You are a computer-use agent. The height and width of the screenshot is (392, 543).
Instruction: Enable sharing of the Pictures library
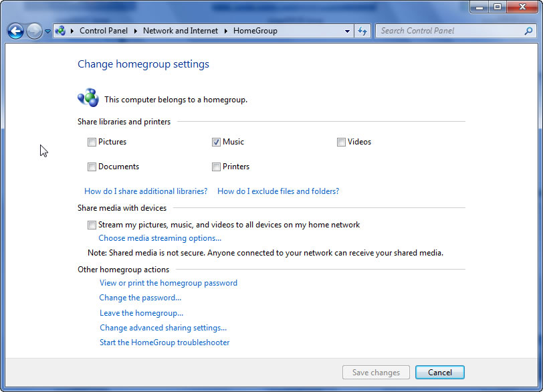click(x=92, y=142)
